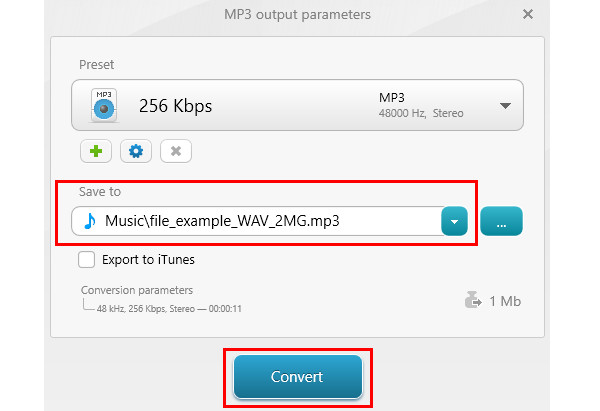600x411 pixels.
Task: Expand the 256 Kbps preset dropdown arrow
Action: [505, 106]
